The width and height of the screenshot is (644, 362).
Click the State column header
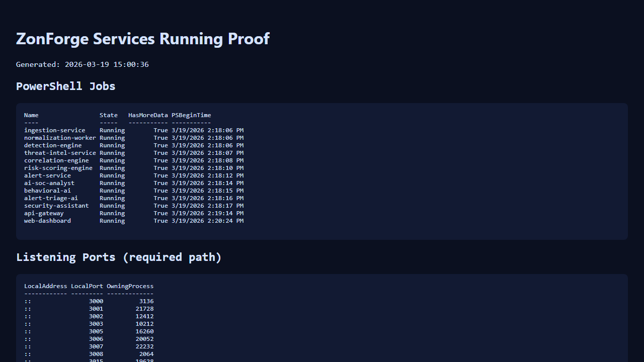[x=109, y=115]
